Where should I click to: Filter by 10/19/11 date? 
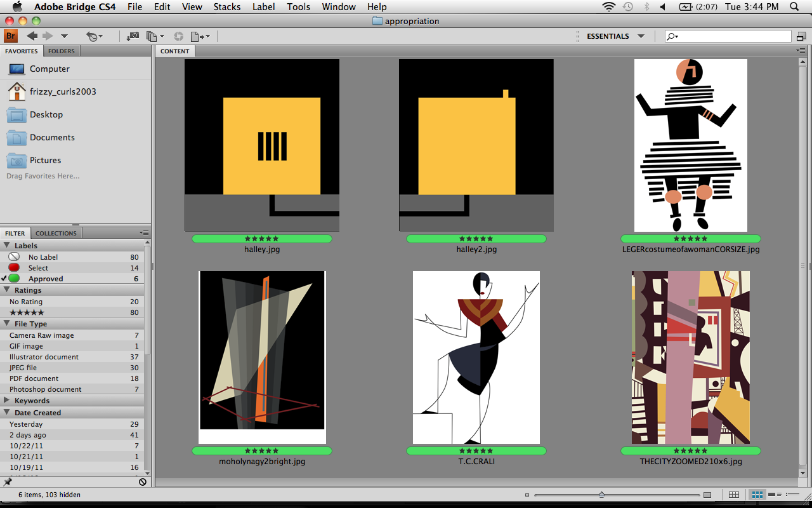point(72,467)
